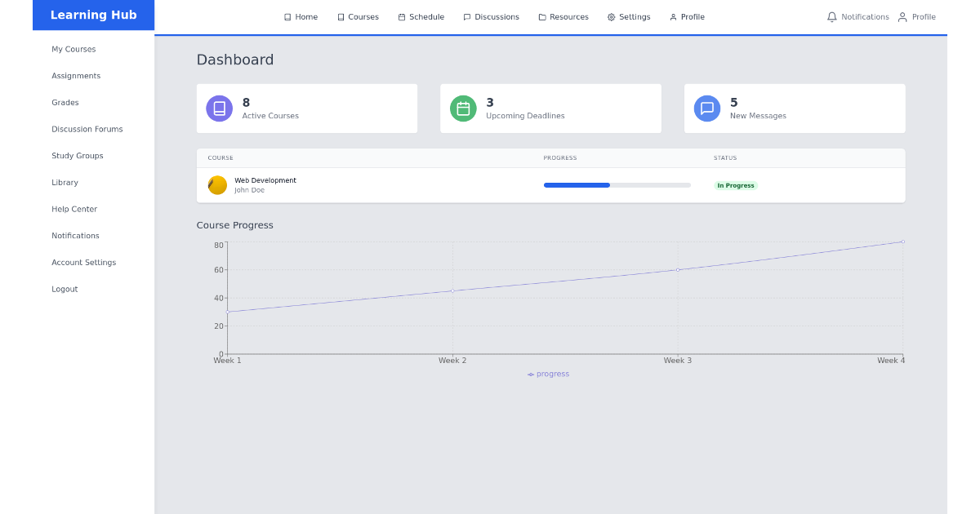Click the user icon at top right

[x=902, y=17]
